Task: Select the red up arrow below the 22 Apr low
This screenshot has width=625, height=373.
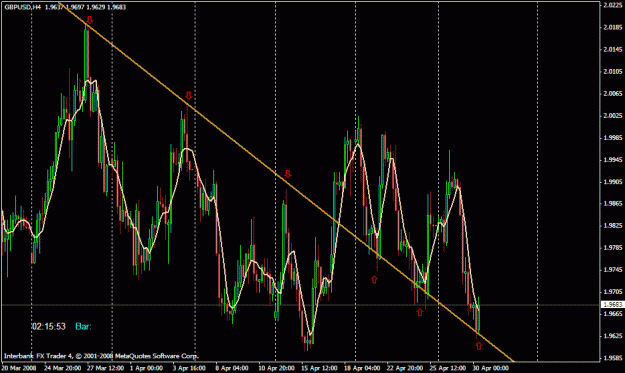Action: click(x=419, y=312)
